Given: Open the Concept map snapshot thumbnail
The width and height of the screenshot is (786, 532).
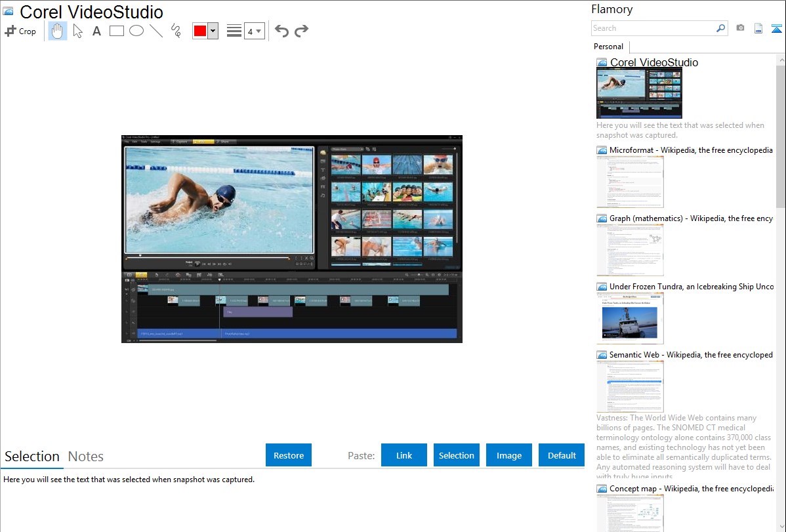Looking at the screenshot, I should pyautogui.click(x=630, y=513).
